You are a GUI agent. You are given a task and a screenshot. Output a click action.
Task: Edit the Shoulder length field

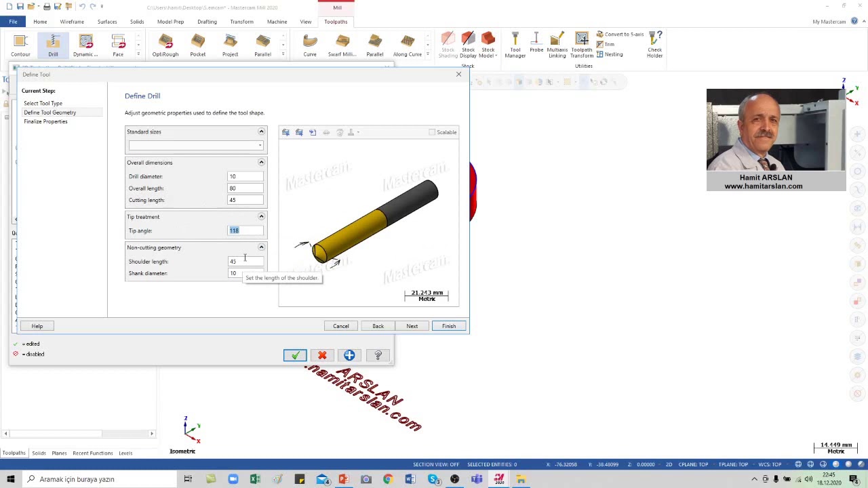point(245,261)
